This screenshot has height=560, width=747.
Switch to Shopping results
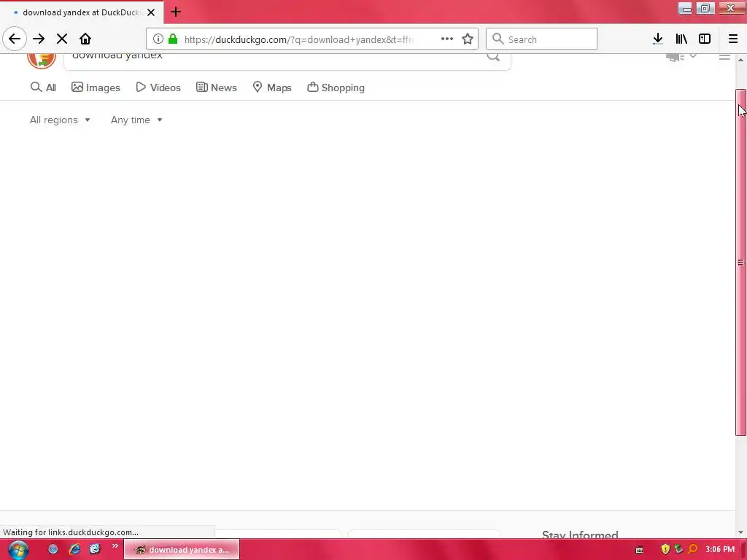click(336, 87)
